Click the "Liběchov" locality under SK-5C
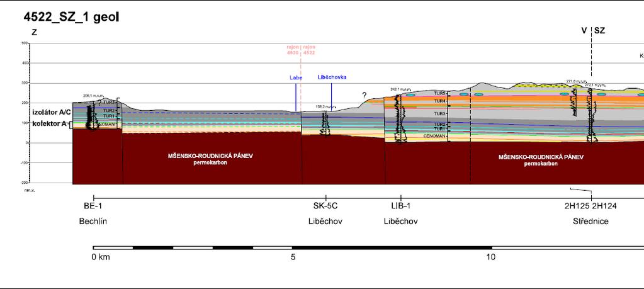The image size is (644, 289). pyautogui.click(x=325, y=221)
